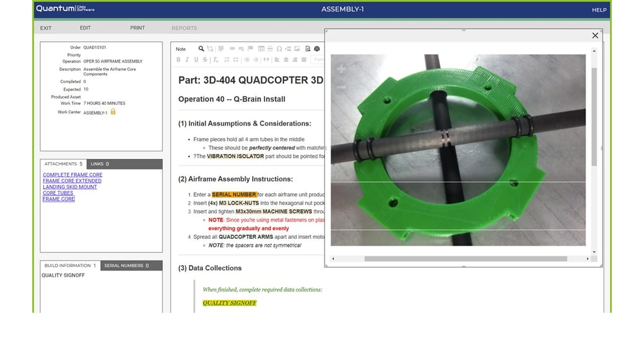644x362 pixels.
Task: Switch to the LINKS tab
Action: point(99,164)
